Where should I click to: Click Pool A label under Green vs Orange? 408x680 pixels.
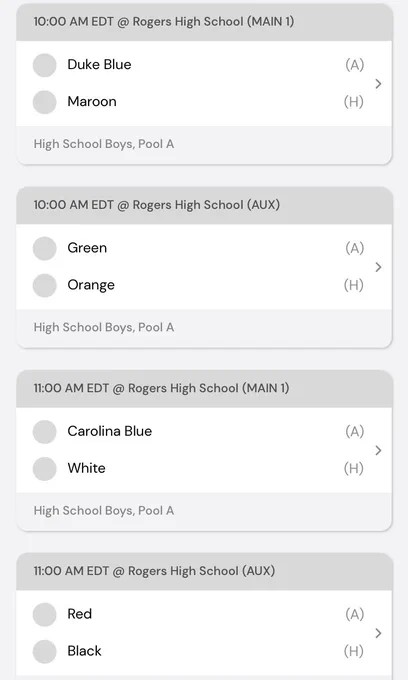tap(104, 327)
